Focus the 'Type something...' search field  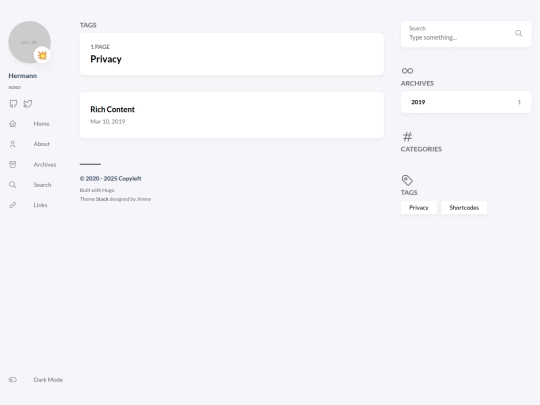[460, 38]
